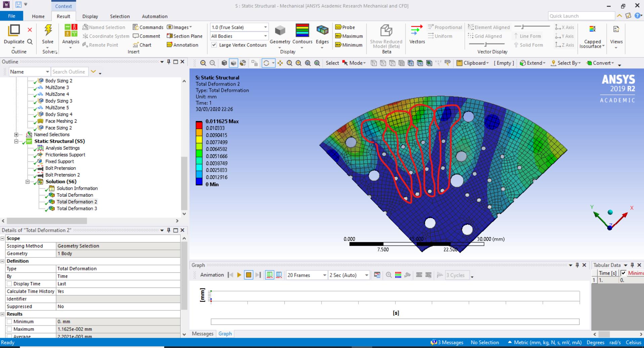Open the 2 Sec (Auto) dropdown
The image size is (644, 348).
349,275
